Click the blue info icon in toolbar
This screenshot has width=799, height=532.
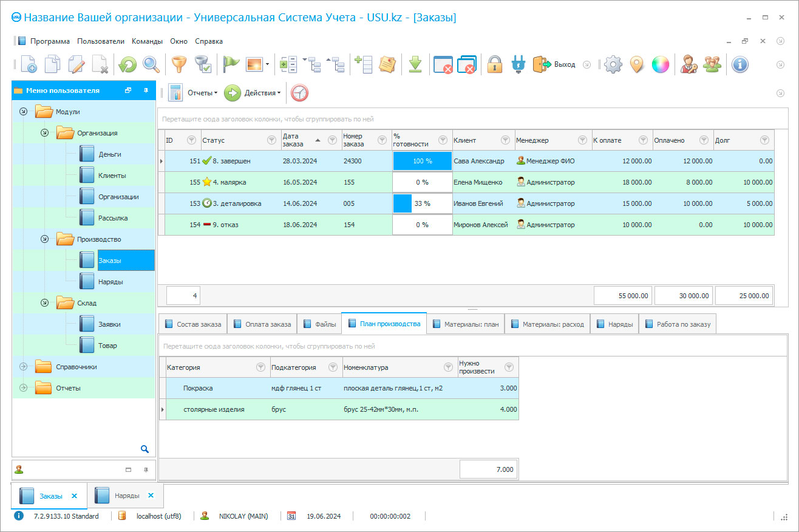739,64
